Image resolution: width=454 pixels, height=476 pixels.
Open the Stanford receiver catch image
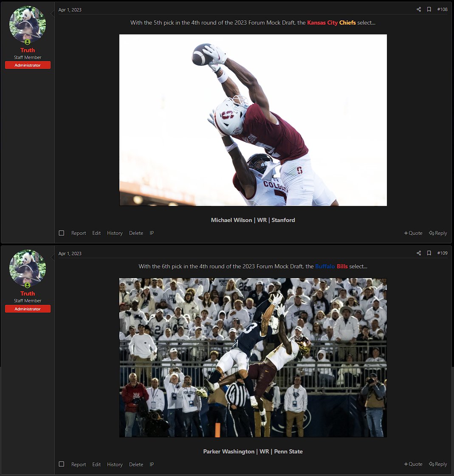point(253,120)
